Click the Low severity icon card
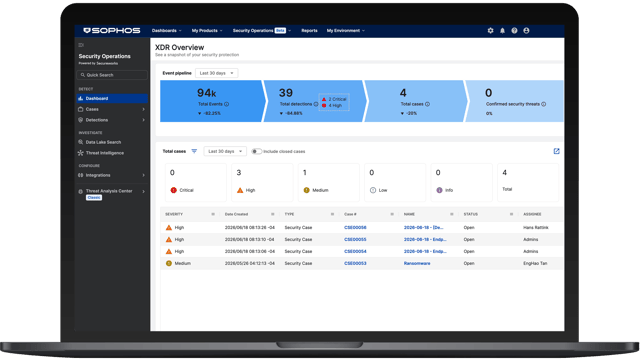 (x=395, y=182)
